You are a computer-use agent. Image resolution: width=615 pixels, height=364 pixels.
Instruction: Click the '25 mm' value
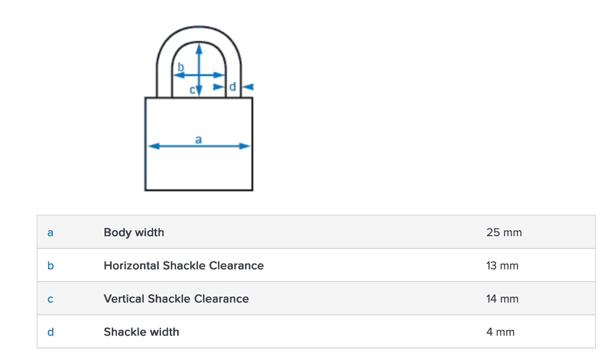(504, 232)
